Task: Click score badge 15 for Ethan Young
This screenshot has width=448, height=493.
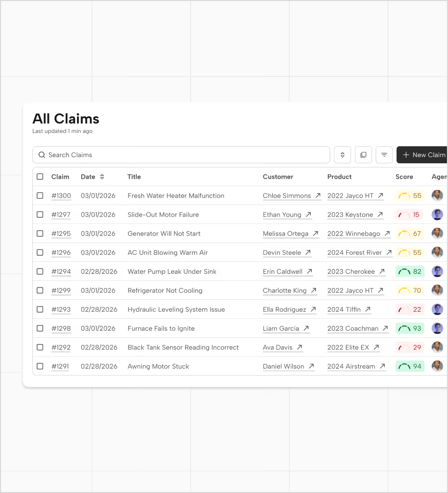Action: point(410,215)
